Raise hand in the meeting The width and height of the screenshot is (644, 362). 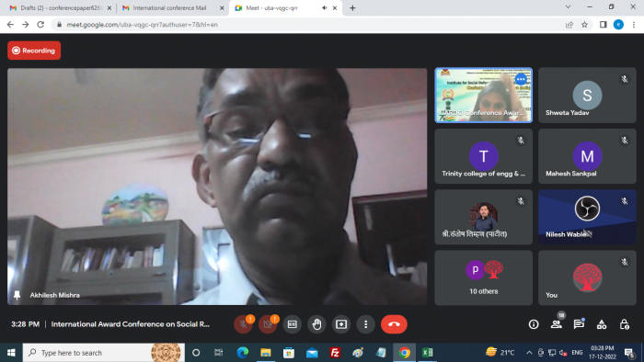(x=316, y=324)
